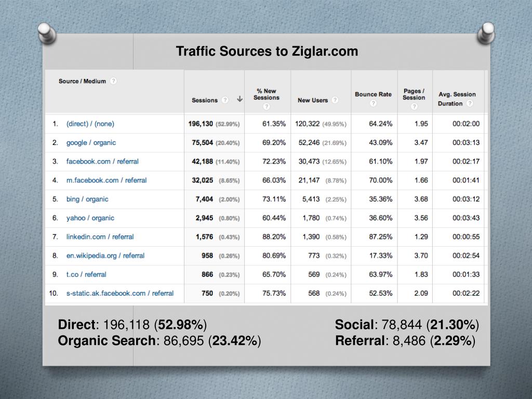This screenshot has height=399, width=532.
Task: Select sessions value 958
Action: click(207, 256)
